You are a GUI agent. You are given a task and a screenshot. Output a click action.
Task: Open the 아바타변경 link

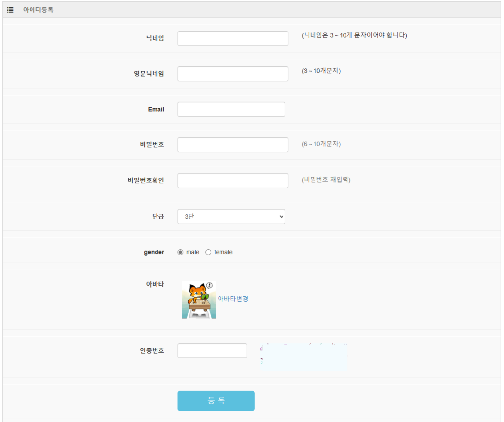click(x=233, y=299)
